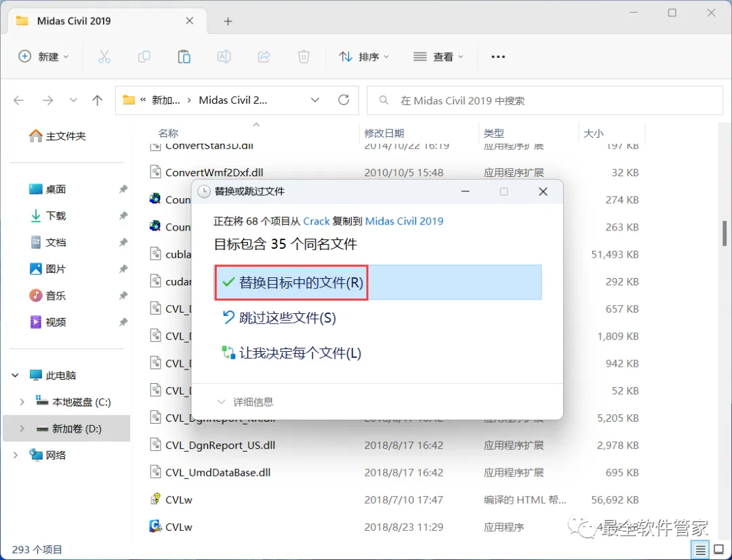Click the Copy icon in toolbar

[144, 57]
